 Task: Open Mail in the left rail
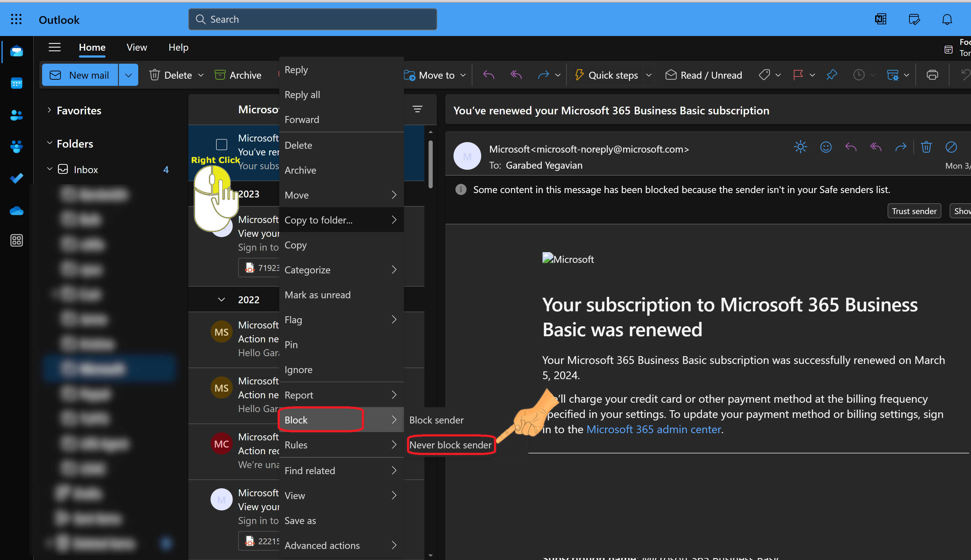pyautogui.click(x=16, y=51)
